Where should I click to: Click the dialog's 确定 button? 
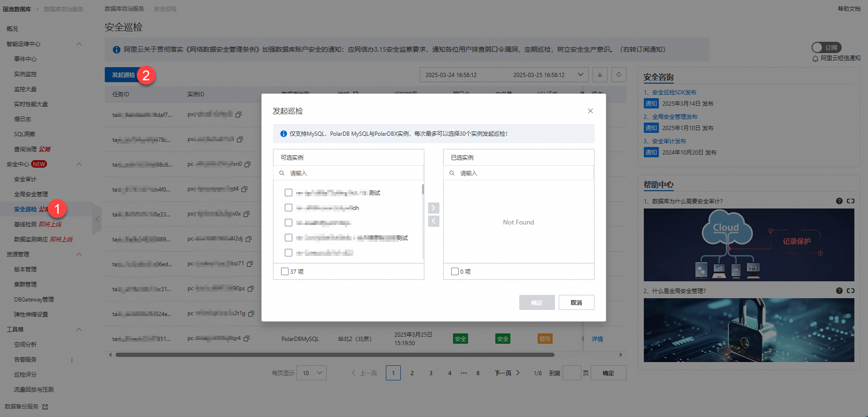pos(537,302)
